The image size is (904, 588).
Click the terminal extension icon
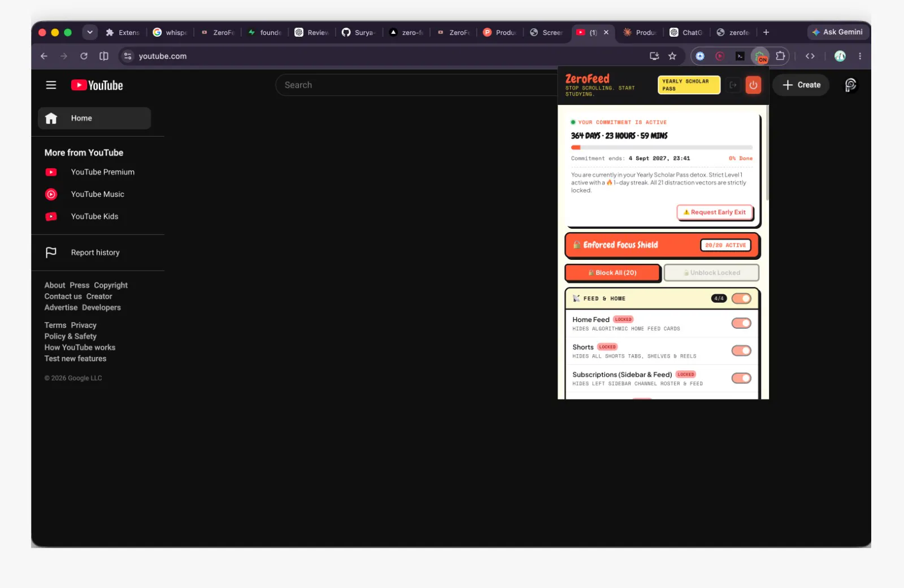tap(740, 56)
